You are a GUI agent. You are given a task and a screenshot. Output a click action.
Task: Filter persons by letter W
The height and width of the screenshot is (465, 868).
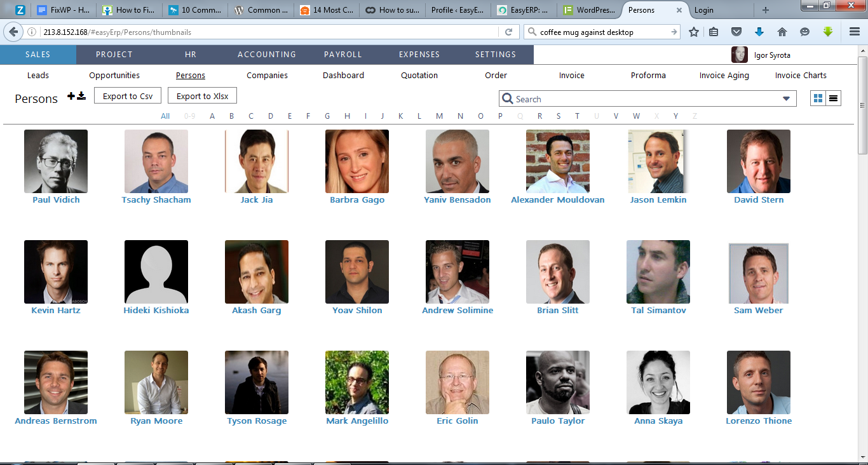[636, 116]
